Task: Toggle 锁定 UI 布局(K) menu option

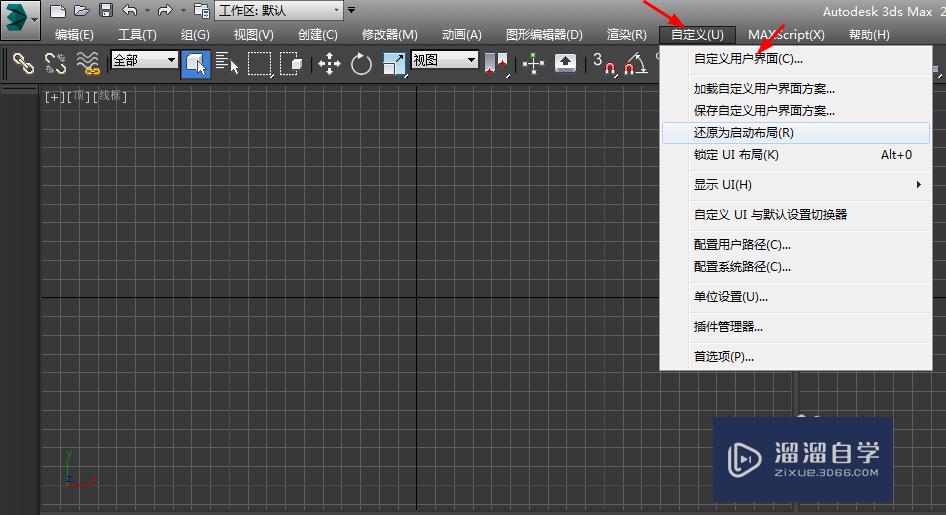Action: (796, 155)
